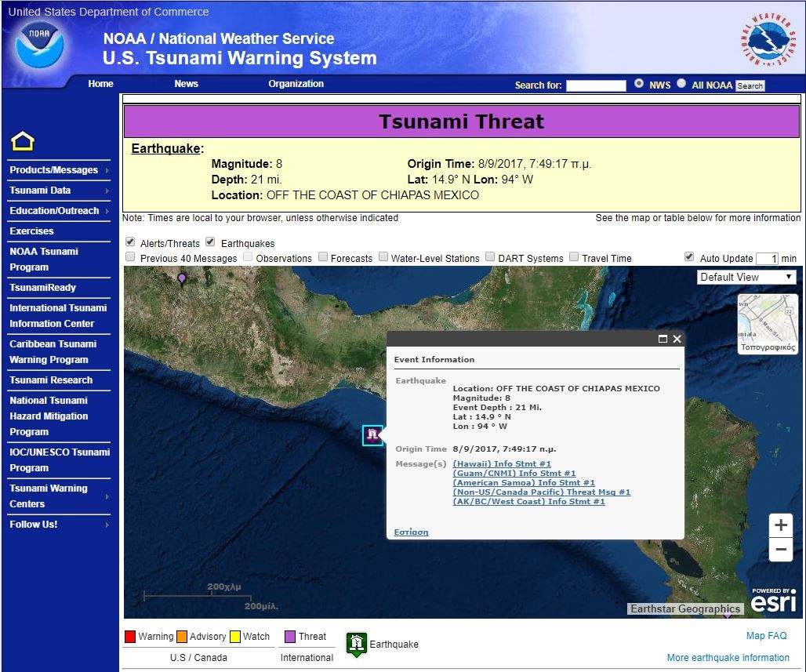The height and width of the screenshot is (672, 806).
Task: Select the All NOAA radio button
Action: click(681, 84)
